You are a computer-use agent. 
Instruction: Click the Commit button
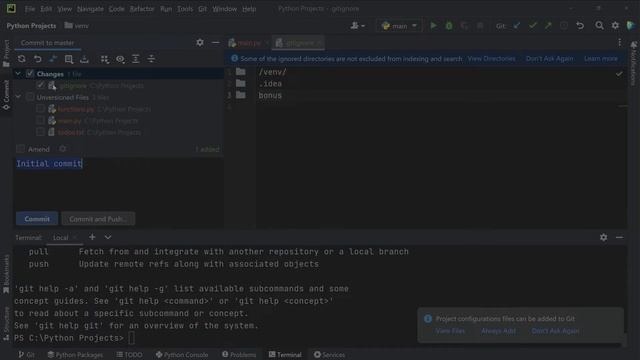(x=37, y=219)
